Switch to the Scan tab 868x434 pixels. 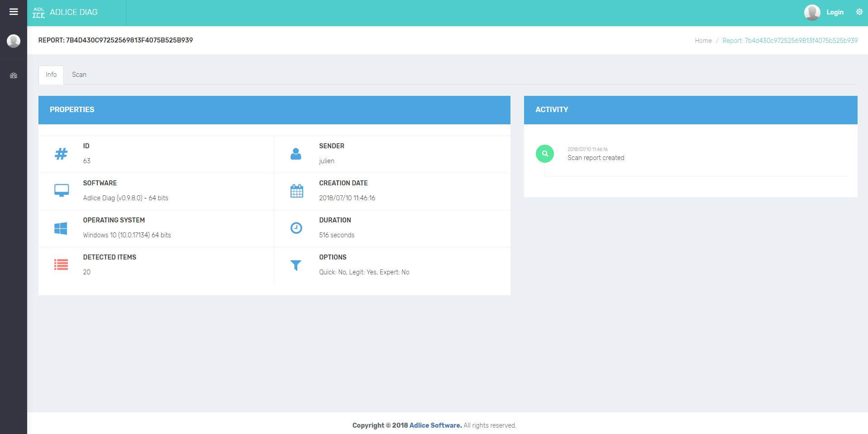click(79, 75)
